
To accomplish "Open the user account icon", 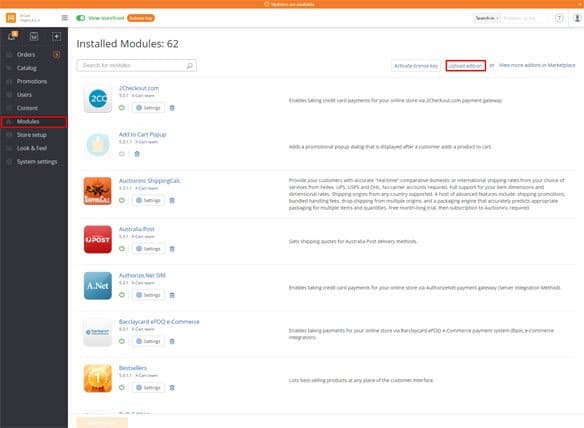I will (x=577, y=18).
